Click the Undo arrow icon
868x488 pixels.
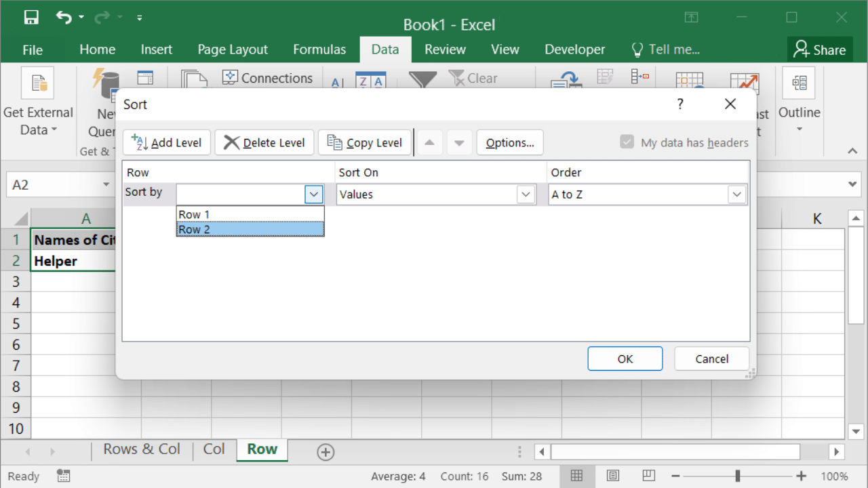pos(64,18)
